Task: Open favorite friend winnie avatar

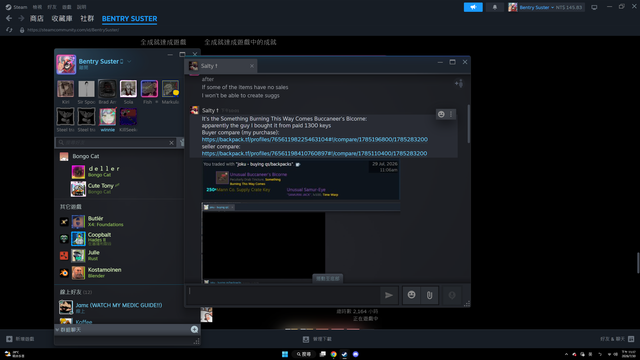Action: (107, 117)
